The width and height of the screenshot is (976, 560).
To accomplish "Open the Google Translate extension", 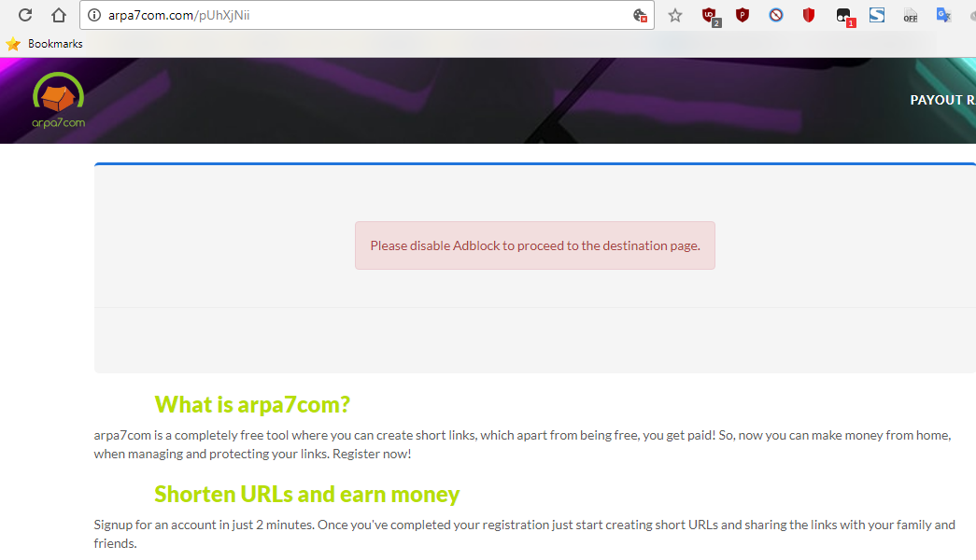I will (943, 15).
